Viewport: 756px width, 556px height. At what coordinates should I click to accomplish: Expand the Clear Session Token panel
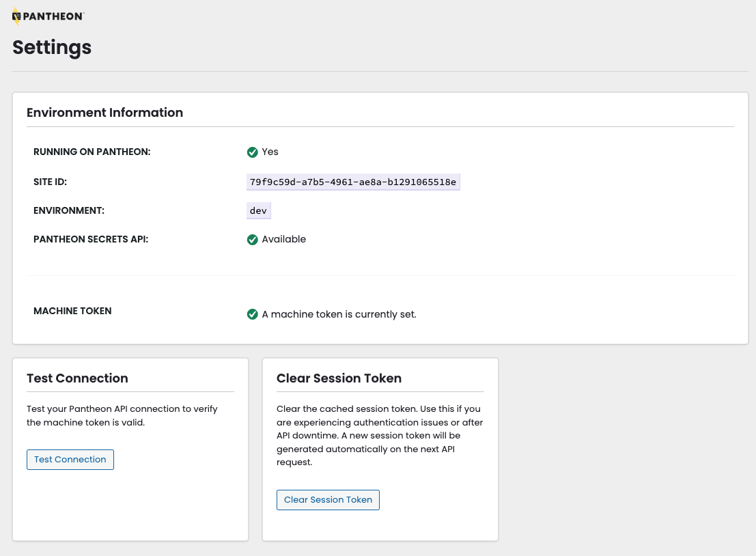pyautogui.click(x=339, y=378)
